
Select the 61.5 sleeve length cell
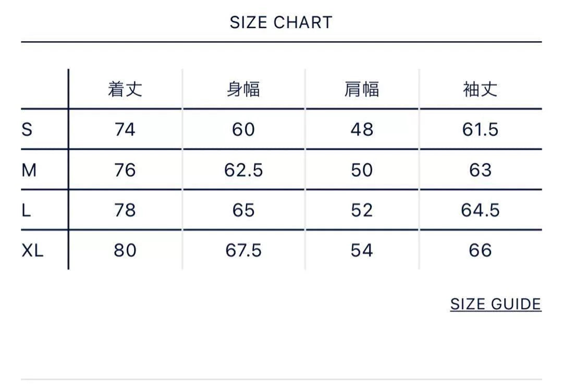pyautogui.click(x=480, y=129)
